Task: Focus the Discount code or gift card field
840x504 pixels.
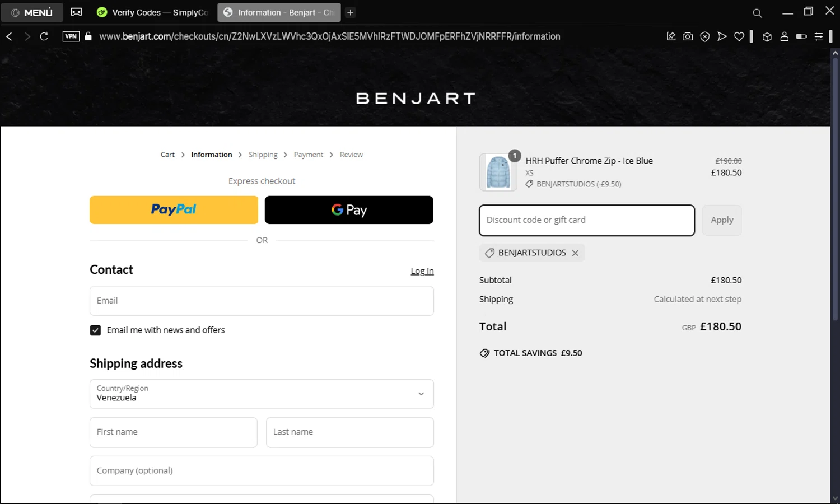Action: point(587,220)
